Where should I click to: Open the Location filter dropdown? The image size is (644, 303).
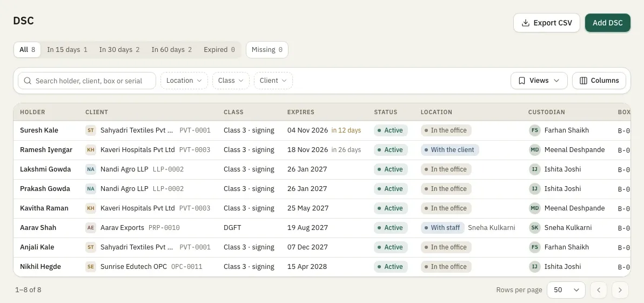pos(184,81)
